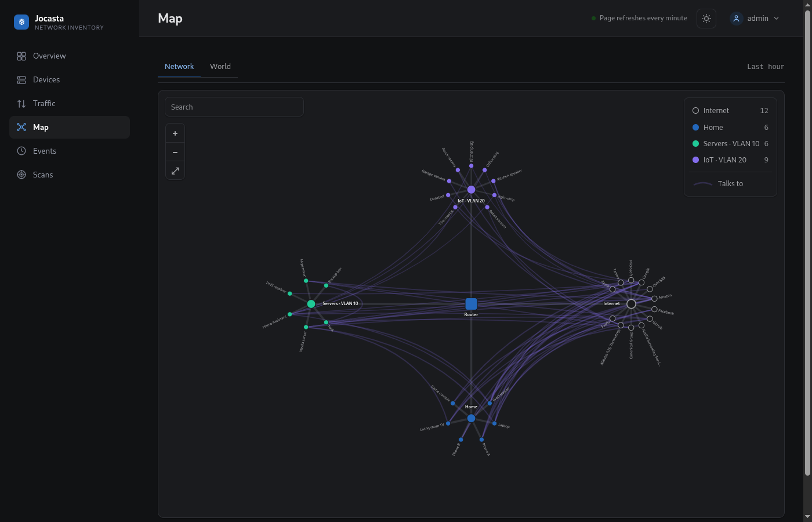Zoom out with the minus button
This screenshot has width=812, height=522.
pyautogui.click(x=175, y=152)
